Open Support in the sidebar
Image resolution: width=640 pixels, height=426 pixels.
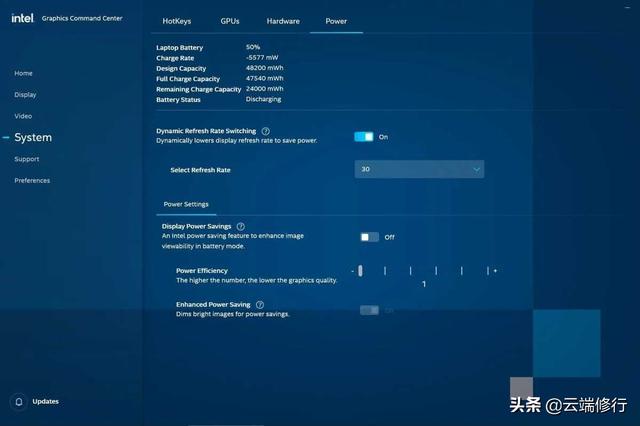27,159
